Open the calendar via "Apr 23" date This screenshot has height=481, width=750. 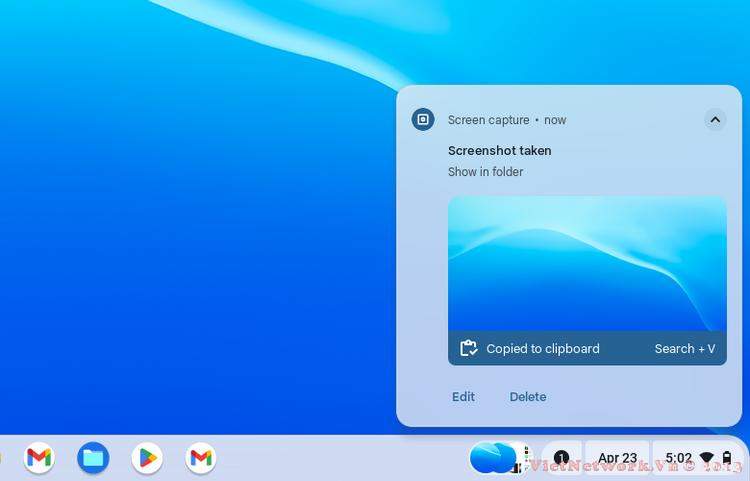[x=617, y=458]
